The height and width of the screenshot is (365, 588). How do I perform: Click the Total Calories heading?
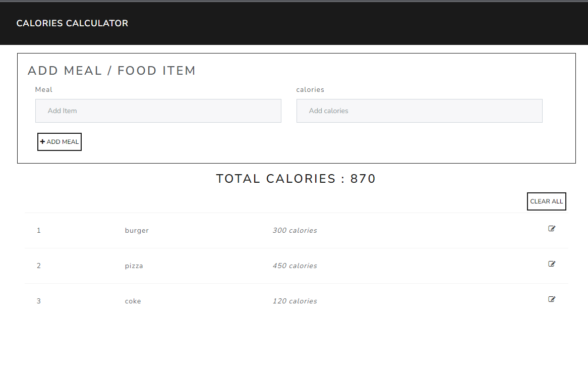point(296,179)
